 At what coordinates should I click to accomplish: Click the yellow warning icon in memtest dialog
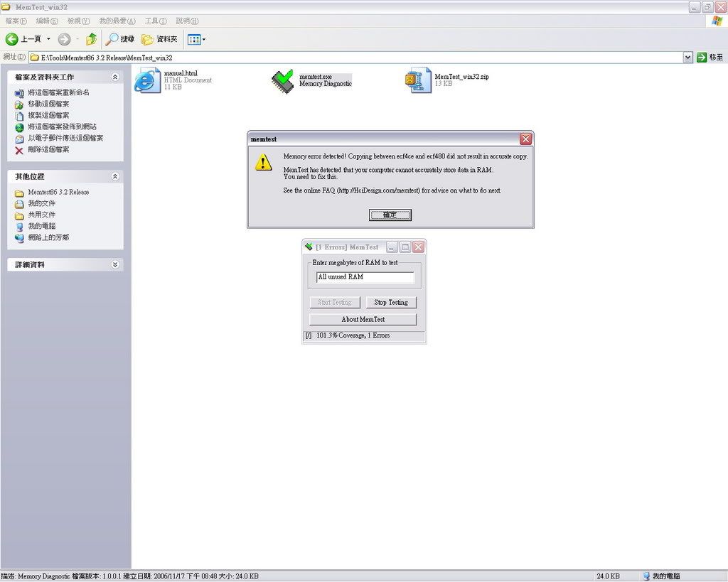[x=263, y=163]
